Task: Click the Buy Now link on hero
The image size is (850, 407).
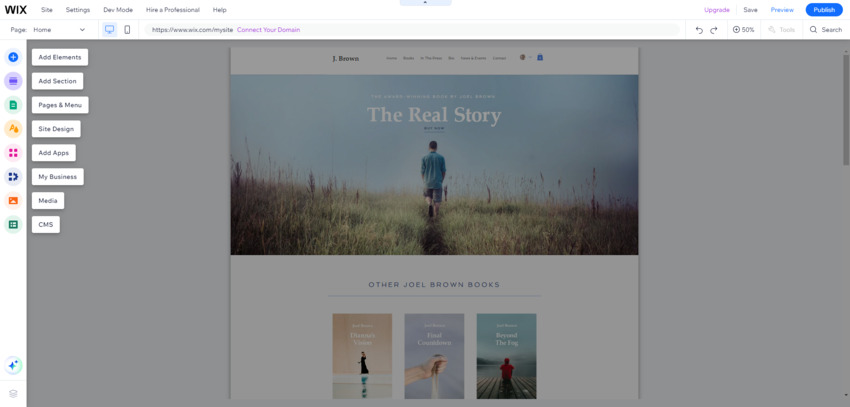Action: [x=434, y=128]
